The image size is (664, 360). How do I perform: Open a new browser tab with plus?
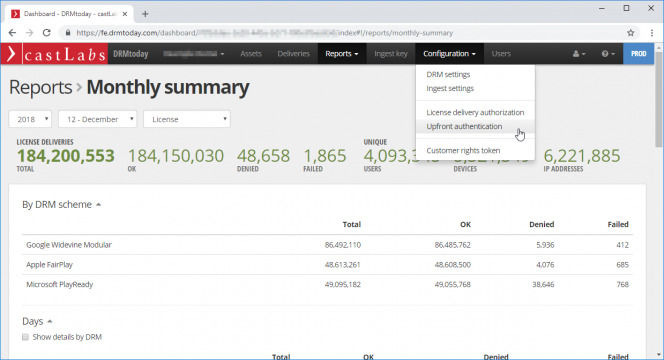coord(145,14)
